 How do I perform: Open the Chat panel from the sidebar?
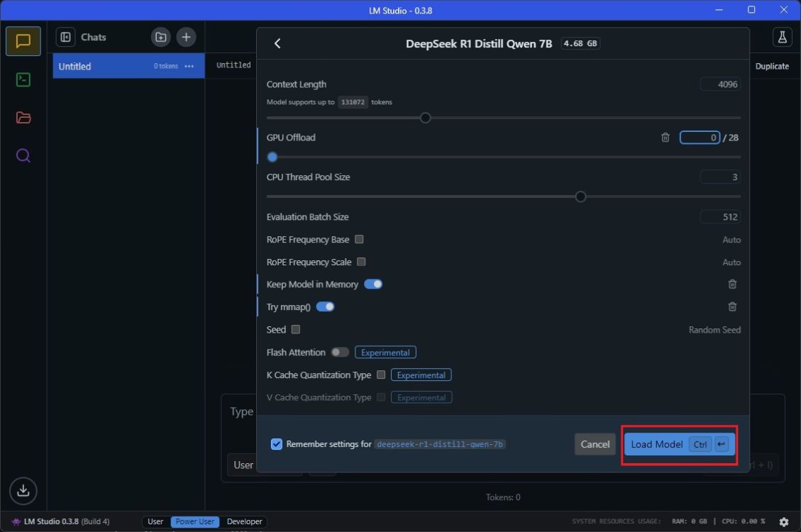[x=23, y=40]
